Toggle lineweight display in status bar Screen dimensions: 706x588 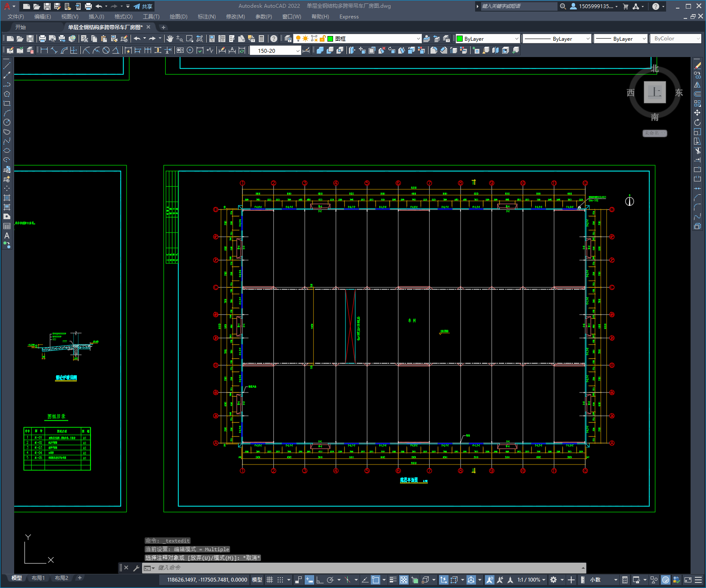(x=393, y=580)
